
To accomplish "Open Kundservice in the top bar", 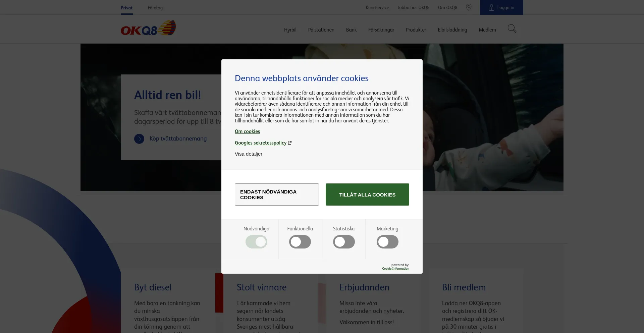I will [377, 8].
